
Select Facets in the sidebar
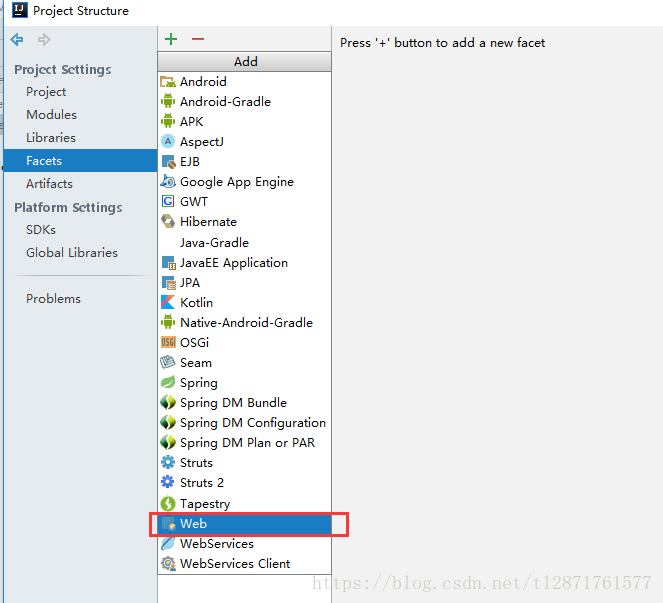[80, 160]
